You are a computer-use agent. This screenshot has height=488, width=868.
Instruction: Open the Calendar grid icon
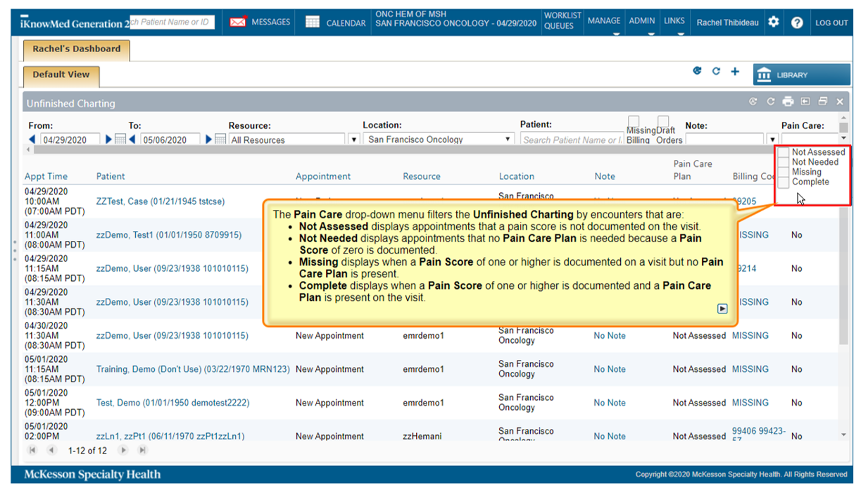[313, 23]
